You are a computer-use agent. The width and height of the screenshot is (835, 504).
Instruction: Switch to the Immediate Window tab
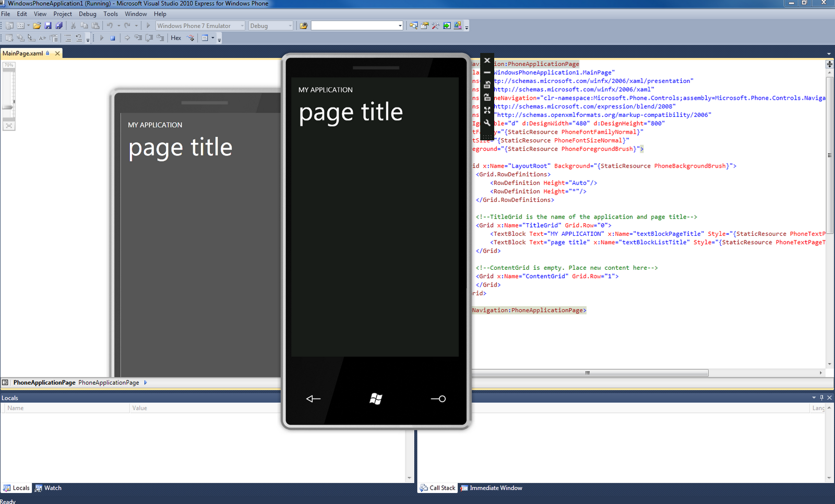click(491, 488)
